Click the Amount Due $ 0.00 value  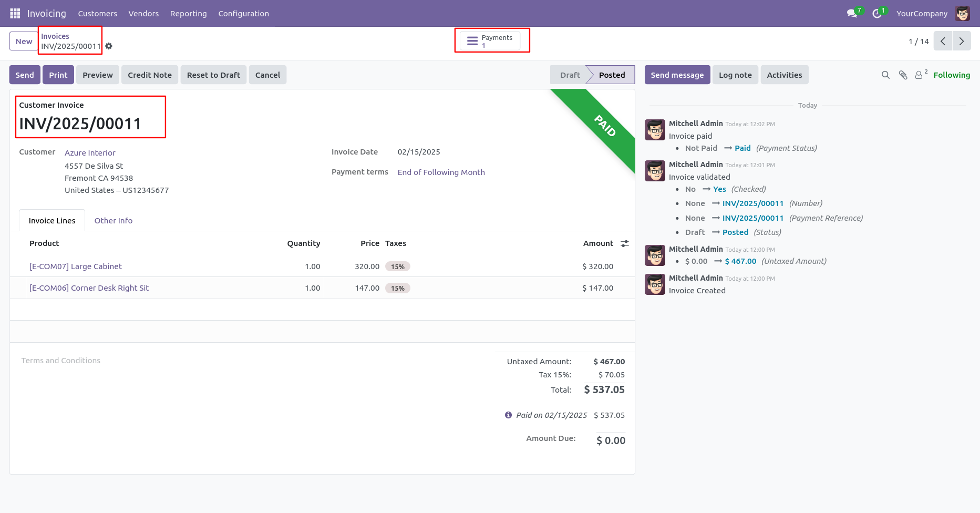pos(611,440)
